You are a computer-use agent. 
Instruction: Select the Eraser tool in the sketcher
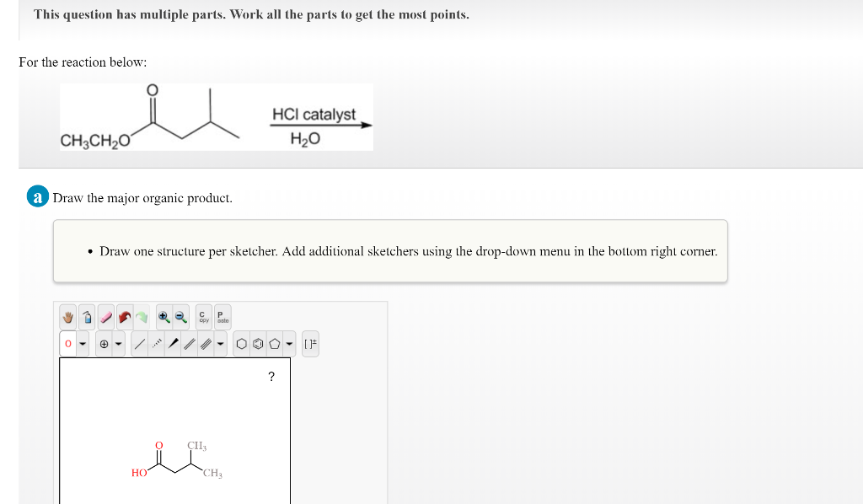[x=106, y=318]
